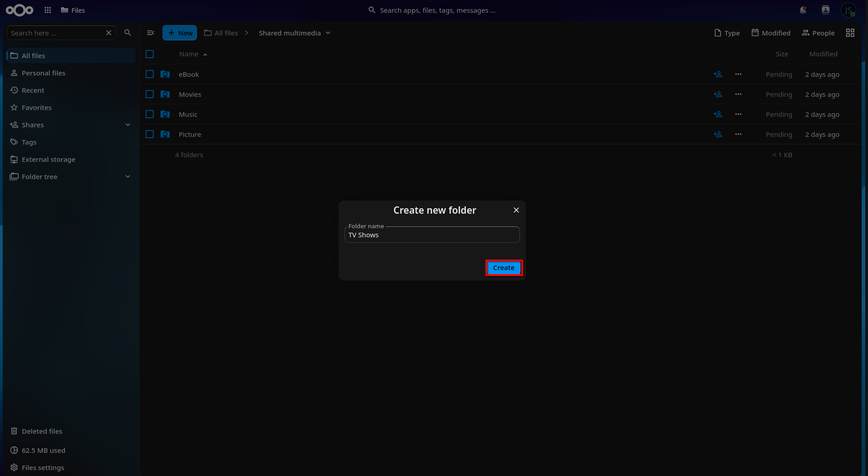Check the eBook folder checkbox
The width and height of the screenshot is (868, 476).
(x=150, y=74)
